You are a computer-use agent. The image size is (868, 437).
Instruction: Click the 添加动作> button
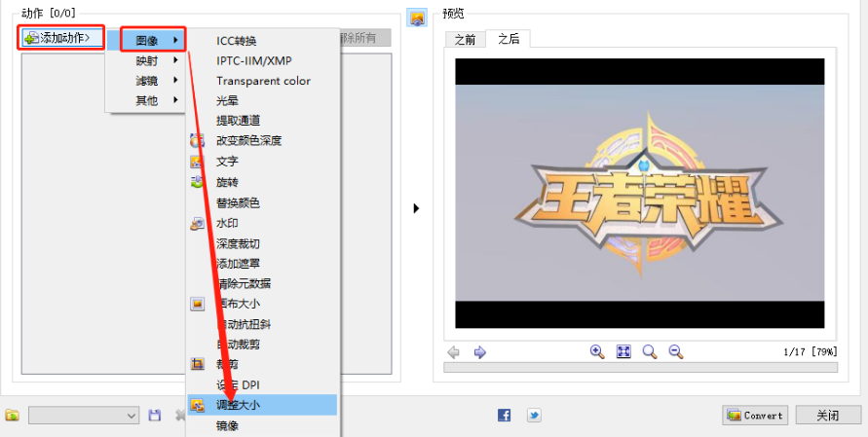coord(61,38)
